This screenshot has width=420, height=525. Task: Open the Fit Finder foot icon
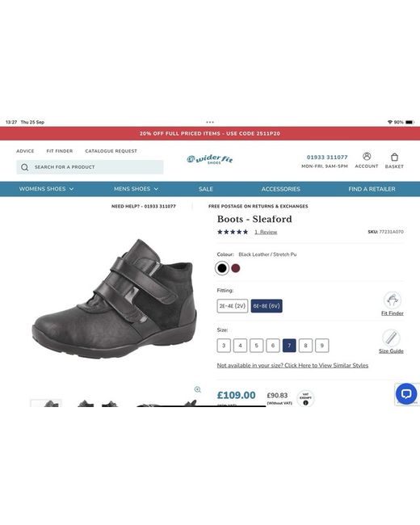pos(393,300)
